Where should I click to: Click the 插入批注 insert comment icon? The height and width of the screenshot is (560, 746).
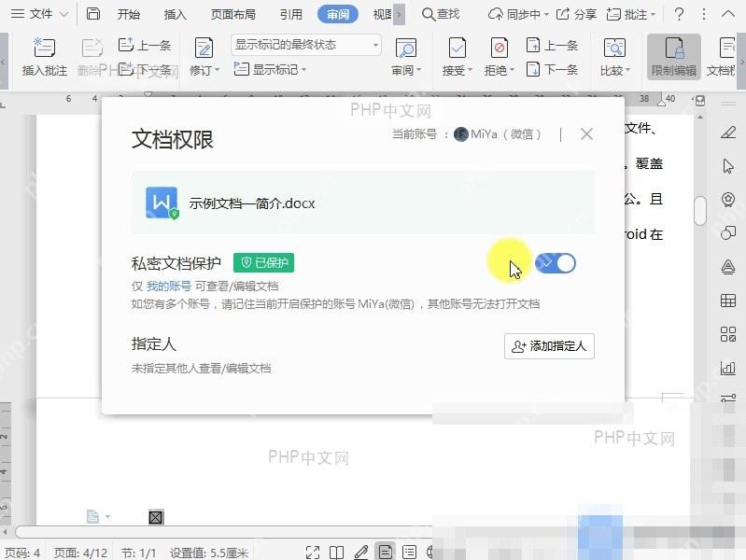(x=45, y=48)
